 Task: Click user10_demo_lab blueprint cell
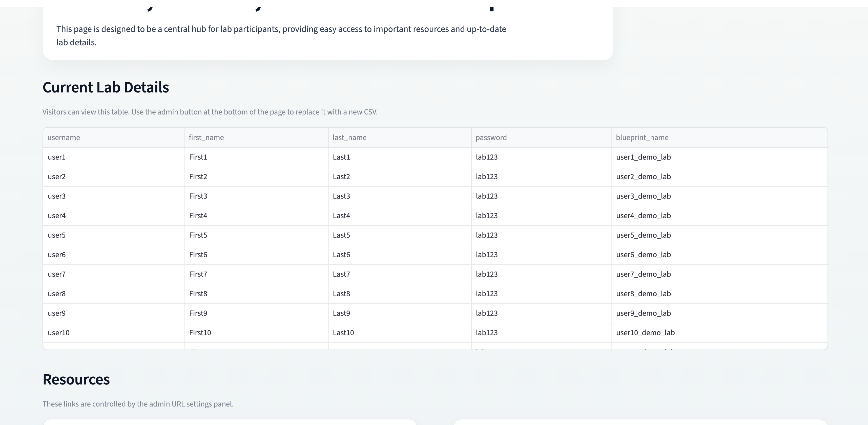click(719, 333)
